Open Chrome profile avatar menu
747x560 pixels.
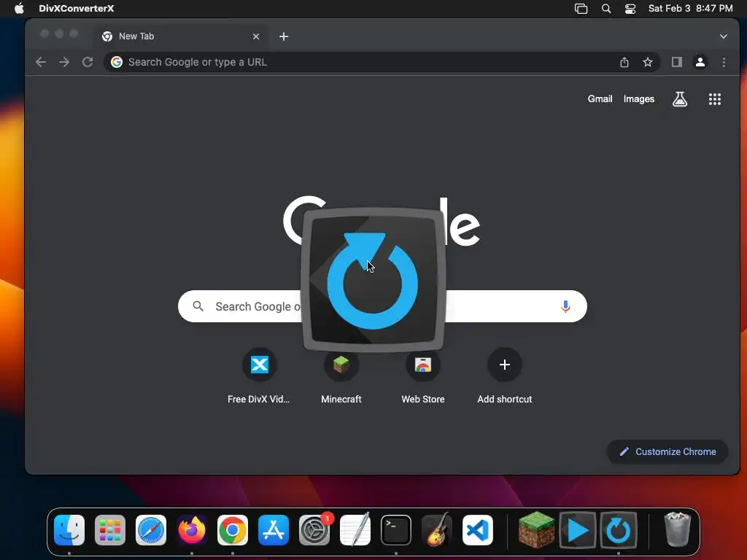(700, 62)
